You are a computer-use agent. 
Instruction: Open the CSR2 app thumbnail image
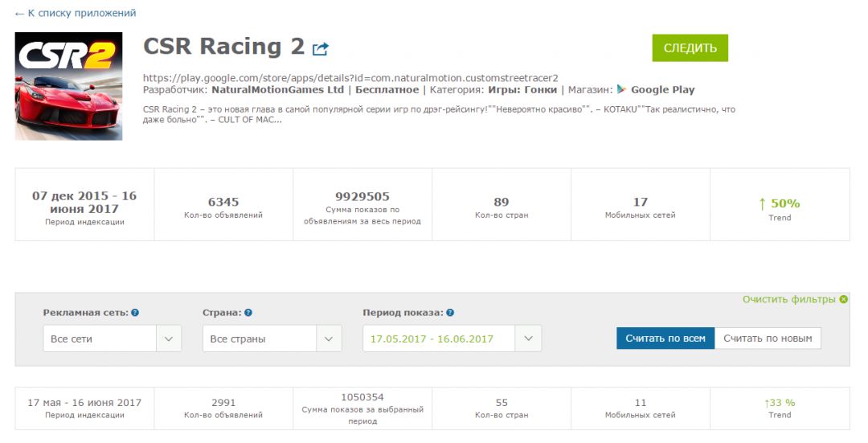tap(68, 86)
